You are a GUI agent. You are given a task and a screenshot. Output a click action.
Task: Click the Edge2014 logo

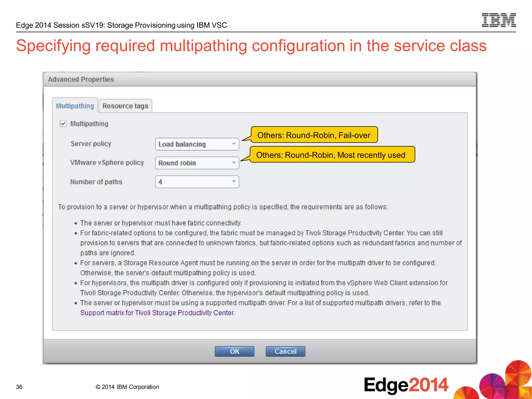(x=406, y=385)
